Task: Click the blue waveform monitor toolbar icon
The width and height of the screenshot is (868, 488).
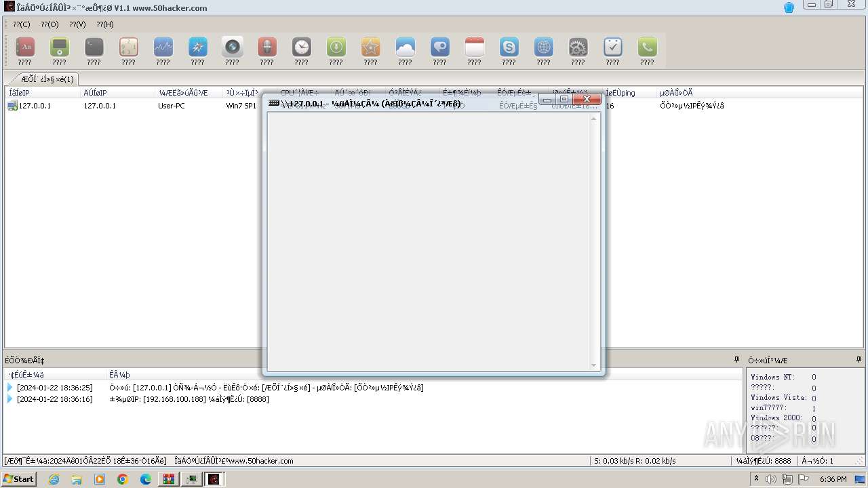Action: 163,47
